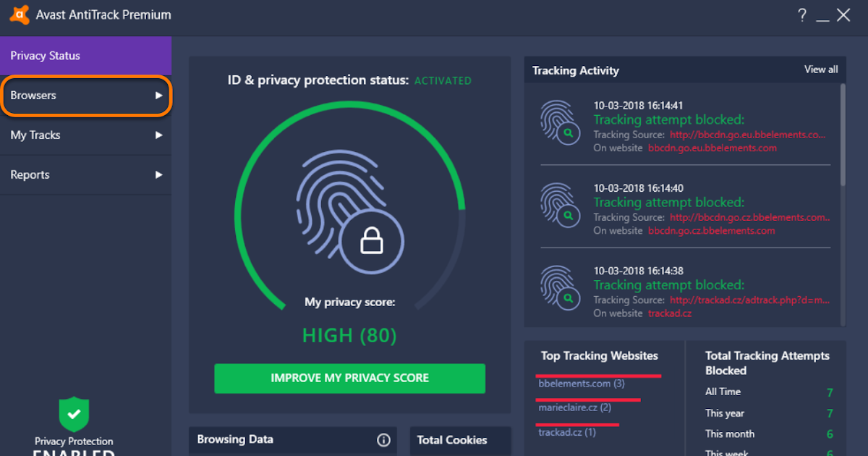Open tracking source link bbcdn.go.eu.bbelements
This screenshot has height=456, width=868.
(x=748, y=135)
